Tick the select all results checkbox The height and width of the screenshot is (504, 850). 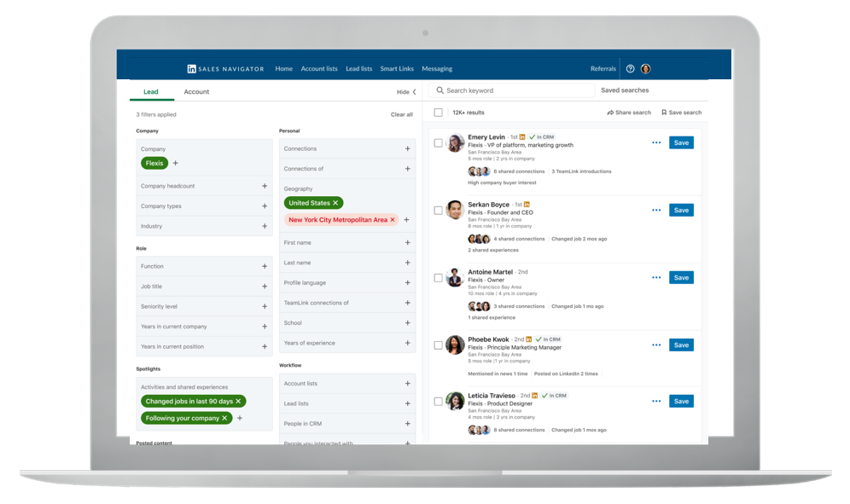click(x=439, y=113)
